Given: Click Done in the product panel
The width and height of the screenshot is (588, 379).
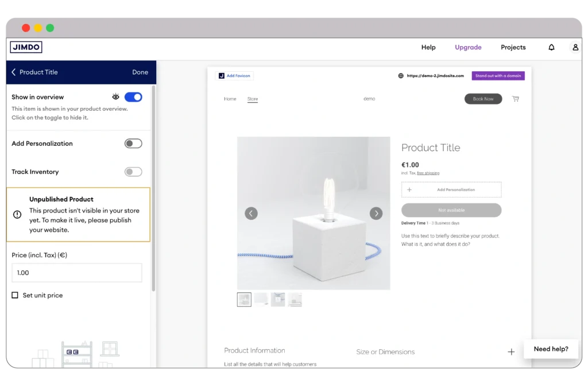Looking at the screenshot, I should click(140, 72).
